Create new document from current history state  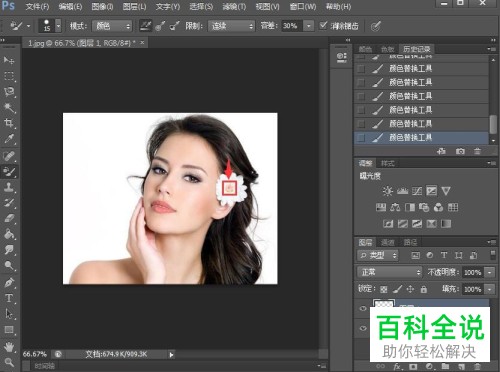tap(442, 151)
